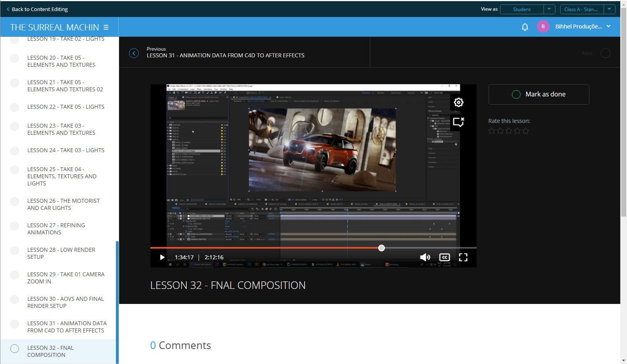Open Lesson 30 - AOVs and Final Render Setup
This screenshot has width=627, height=364.
pos(65,302)
